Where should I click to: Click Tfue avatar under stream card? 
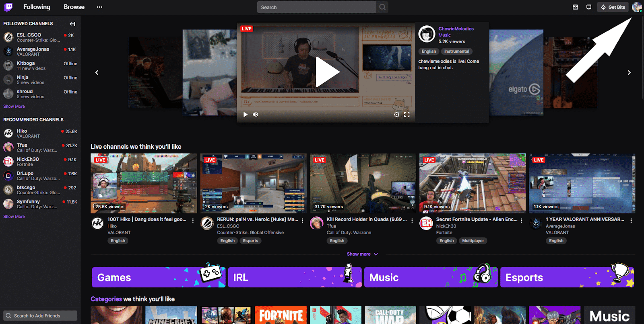(x=316, y=223)
